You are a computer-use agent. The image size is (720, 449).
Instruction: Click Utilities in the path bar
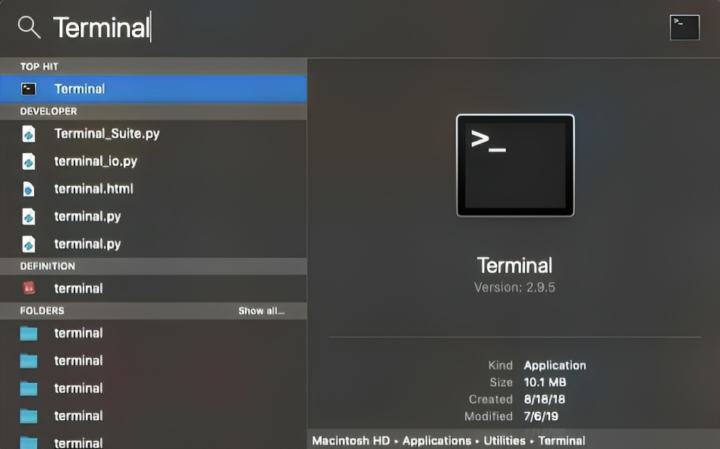click(x=504, y=441)
